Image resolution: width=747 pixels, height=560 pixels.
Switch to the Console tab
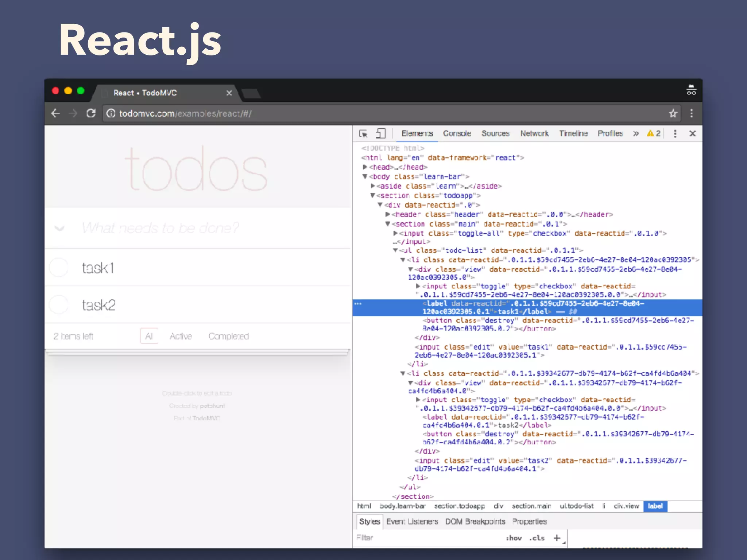tap(457, 133)
